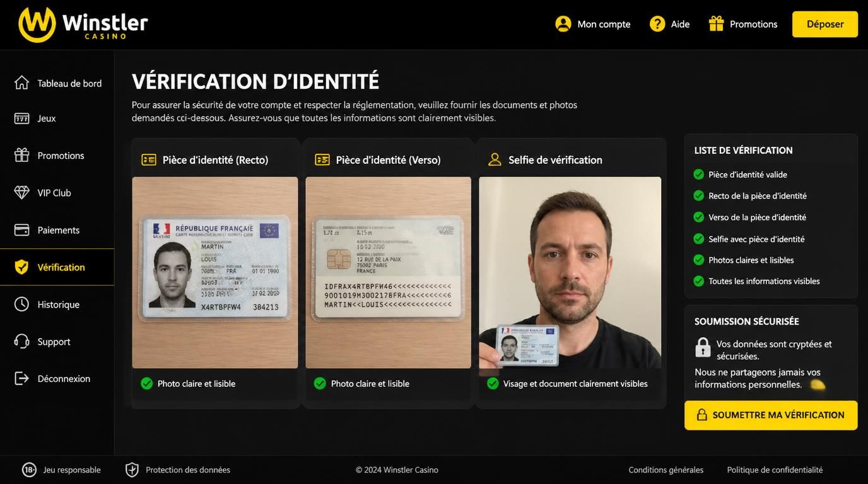Open Conditions générales link
The image size is (868, 484).
click(666, 470)
